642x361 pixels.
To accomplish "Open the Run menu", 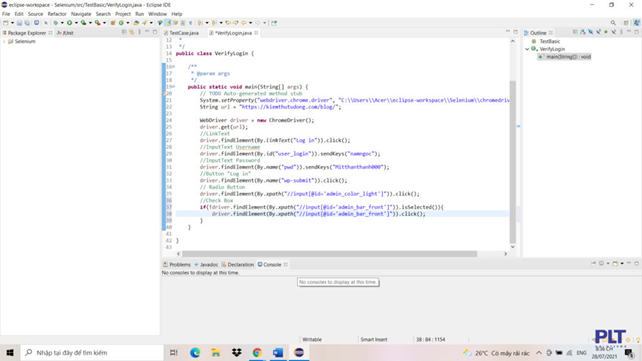I will 140,14.
